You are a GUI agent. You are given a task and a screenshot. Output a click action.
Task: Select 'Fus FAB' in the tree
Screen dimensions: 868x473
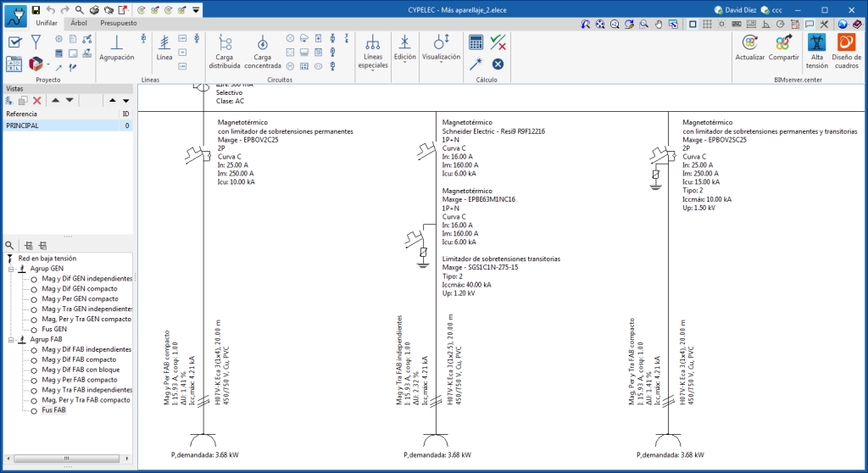[53, 410]
